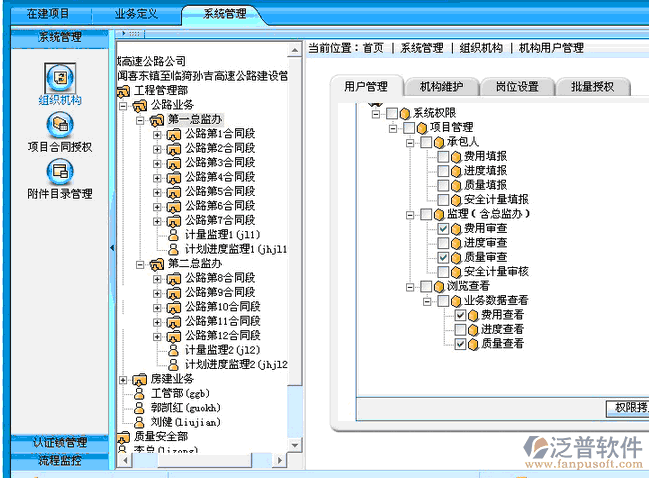The image size is (653, 480).
Task: Collapse the 业务数据查看 node
Action: click(427, 301)
